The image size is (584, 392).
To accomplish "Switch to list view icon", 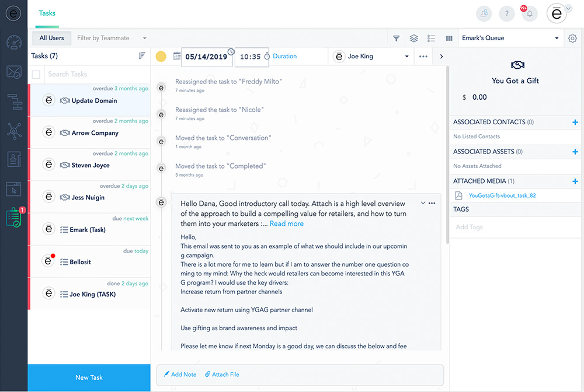I will (x=432, y=38).
